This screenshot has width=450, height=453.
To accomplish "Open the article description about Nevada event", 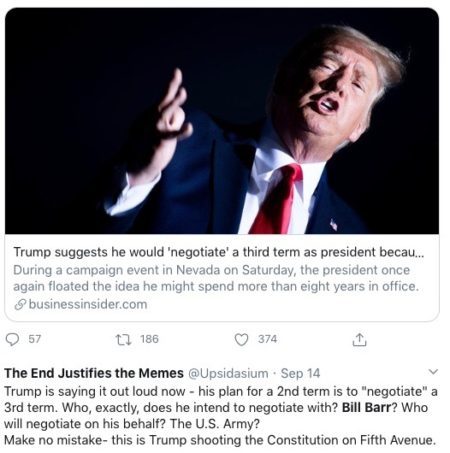I will (216, 278).
